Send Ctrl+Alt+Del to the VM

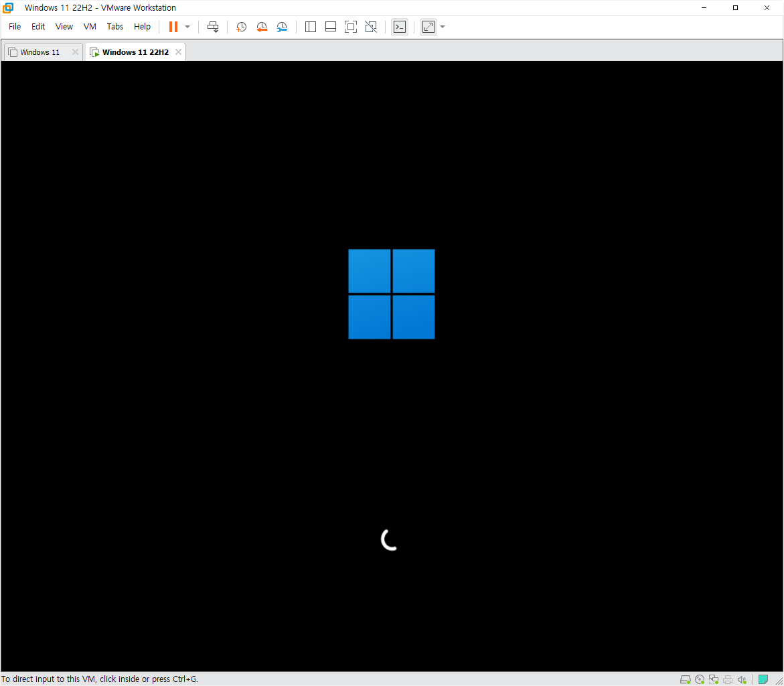tap(213, 27)
